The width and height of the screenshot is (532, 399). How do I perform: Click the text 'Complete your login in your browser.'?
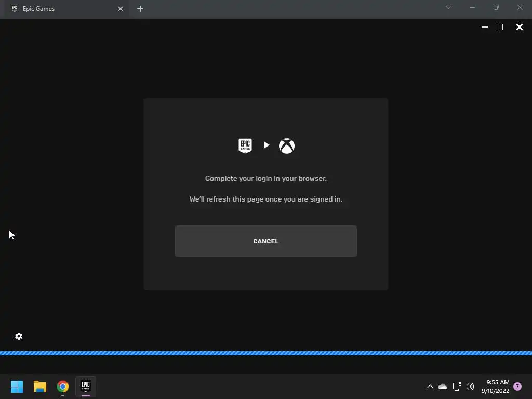coord(265,179)
